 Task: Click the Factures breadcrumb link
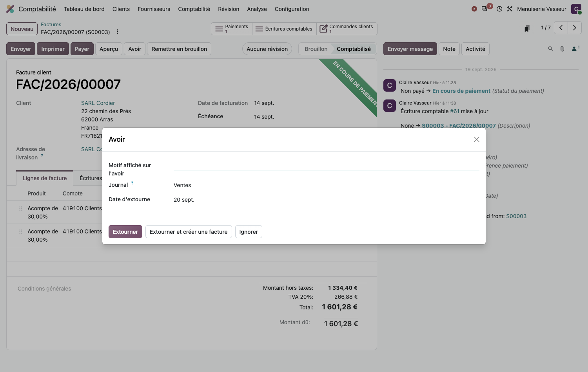51,24
